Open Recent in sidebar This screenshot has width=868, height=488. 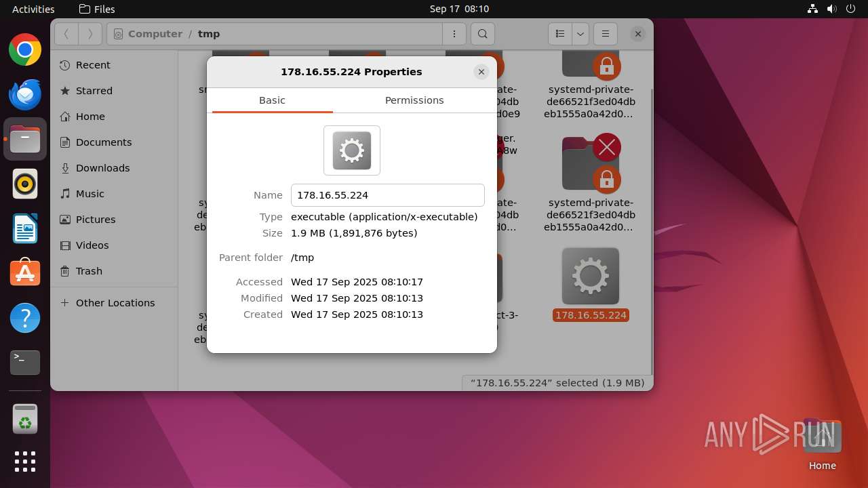114,65
